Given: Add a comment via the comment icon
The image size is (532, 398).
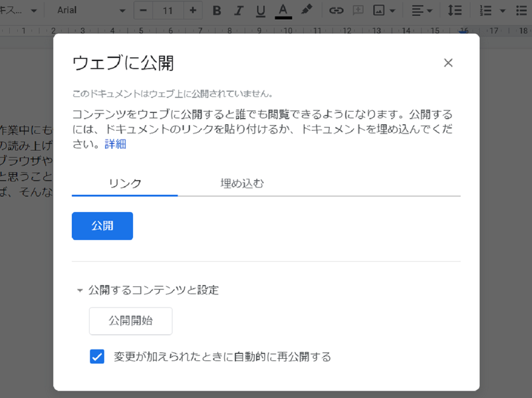Looking at the screenshot, I should pos(359,10).
